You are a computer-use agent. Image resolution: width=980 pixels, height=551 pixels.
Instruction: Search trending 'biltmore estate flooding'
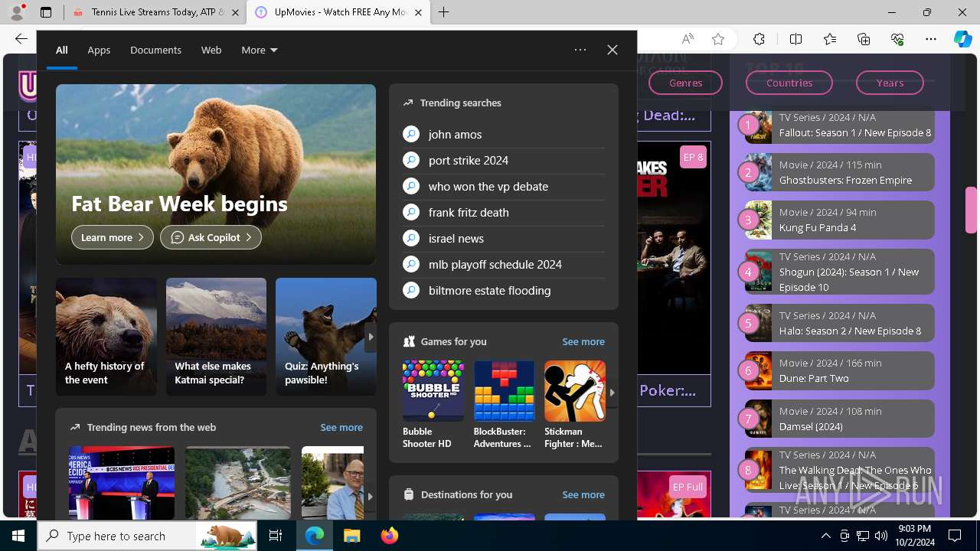(504, 290)
